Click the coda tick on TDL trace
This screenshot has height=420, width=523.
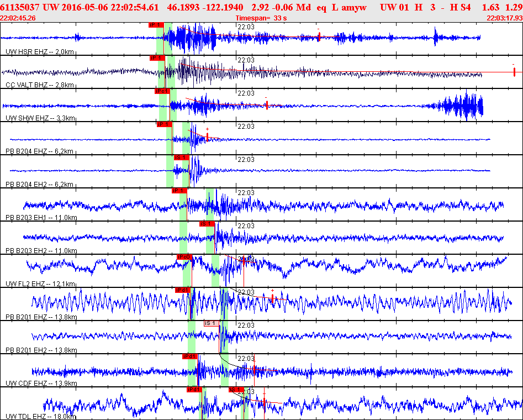[x=264, y=402]
